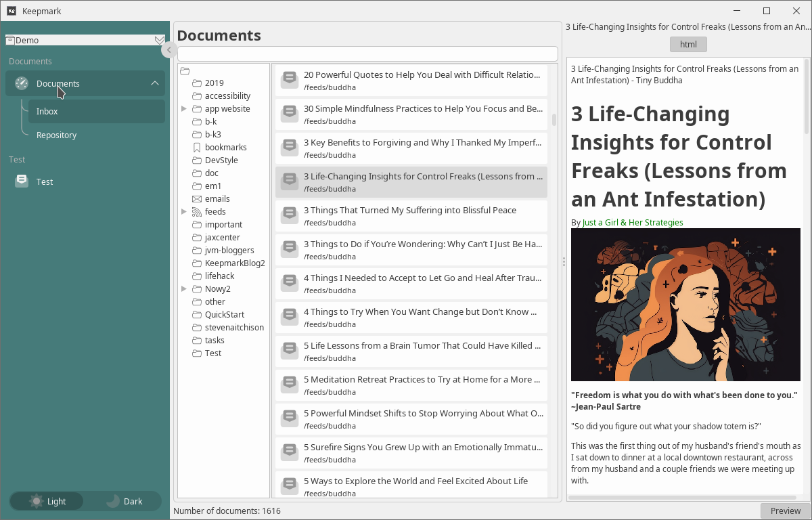Click the documents search field
The height and width of the screenshot is (520, 812).
coord(367,54)
